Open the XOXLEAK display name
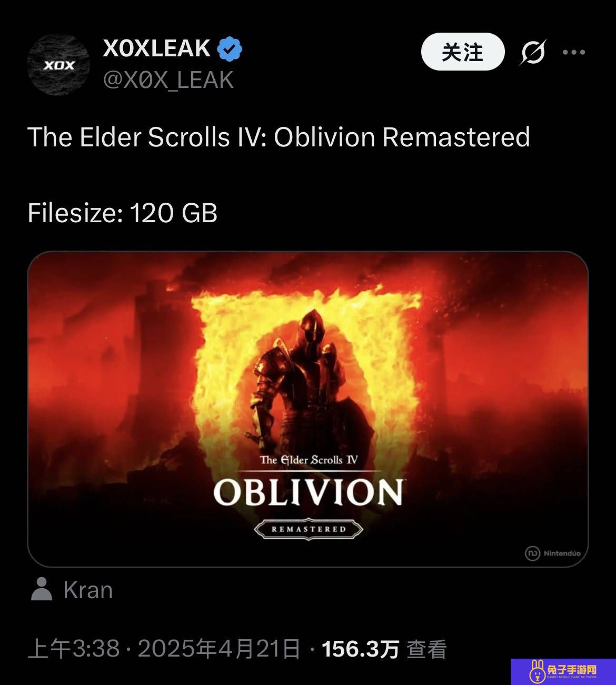The width and height of the screenshot is (616, 685). pyautogui.click(x=157, y=48)
